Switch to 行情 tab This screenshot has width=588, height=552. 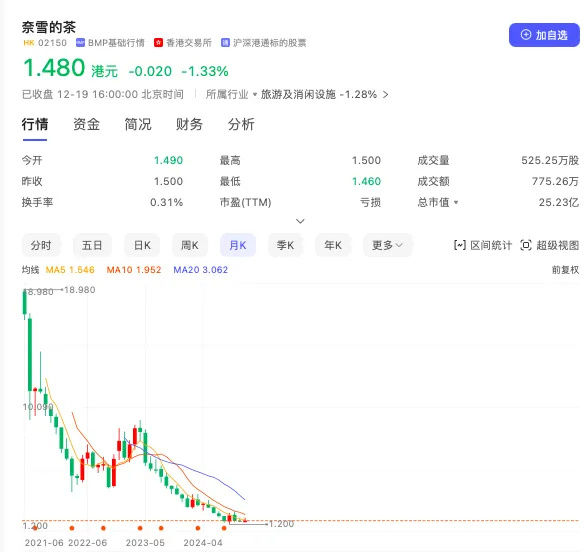click(x=35, y=124)
